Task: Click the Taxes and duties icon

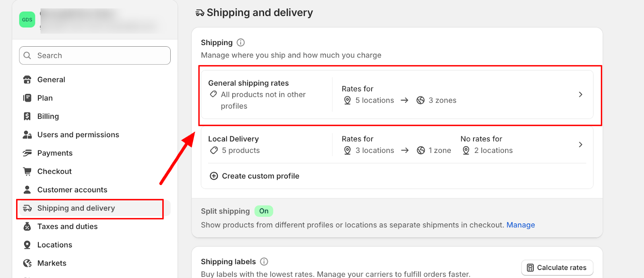Action: coord(27,227)
